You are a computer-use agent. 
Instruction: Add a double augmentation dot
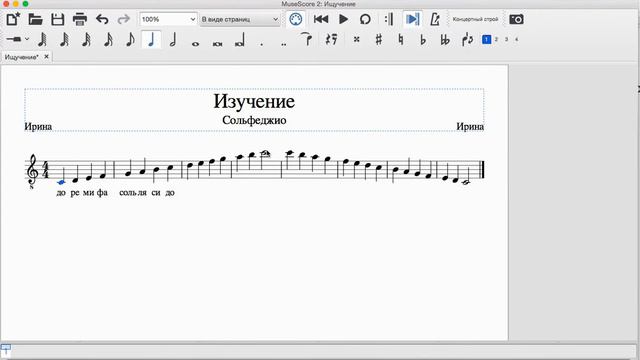coord(284,44)
